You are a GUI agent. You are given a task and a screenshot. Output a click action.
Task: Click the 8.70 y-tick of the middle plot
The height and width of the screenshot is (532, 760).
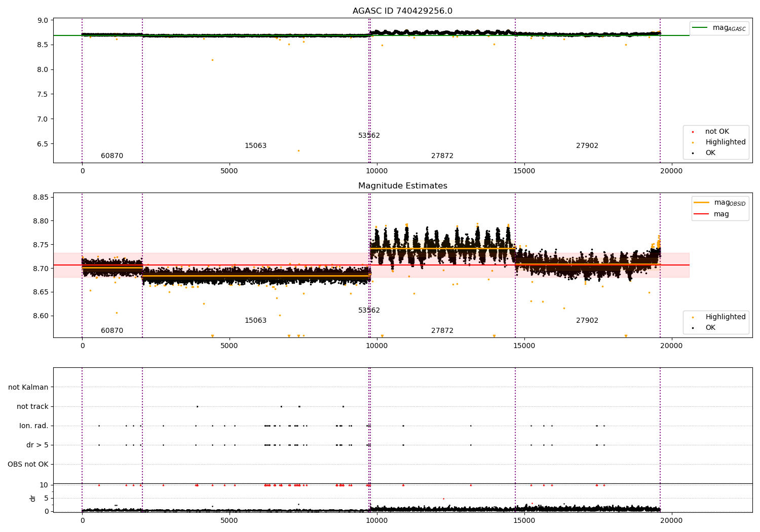[x=41, y=269]
